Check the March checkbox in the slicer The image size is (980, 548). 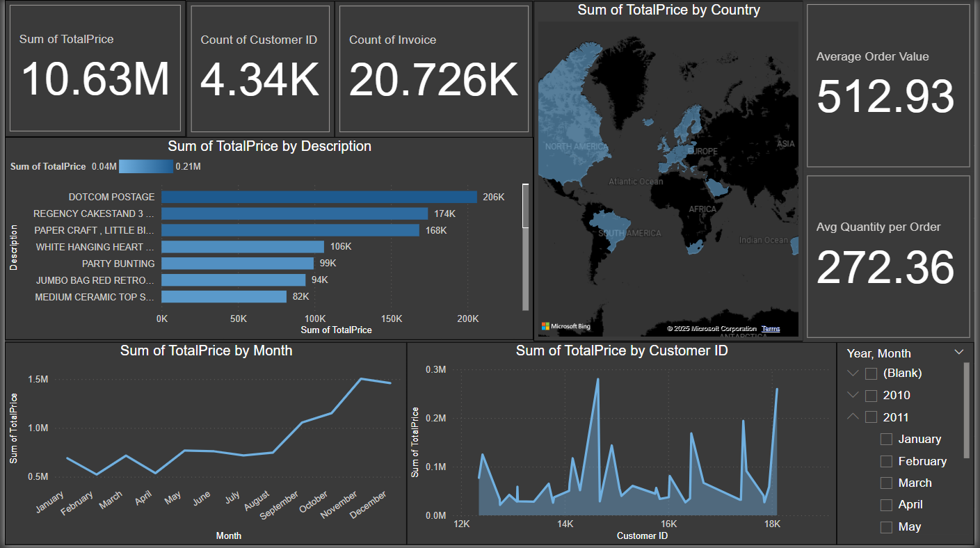(886, 483)
